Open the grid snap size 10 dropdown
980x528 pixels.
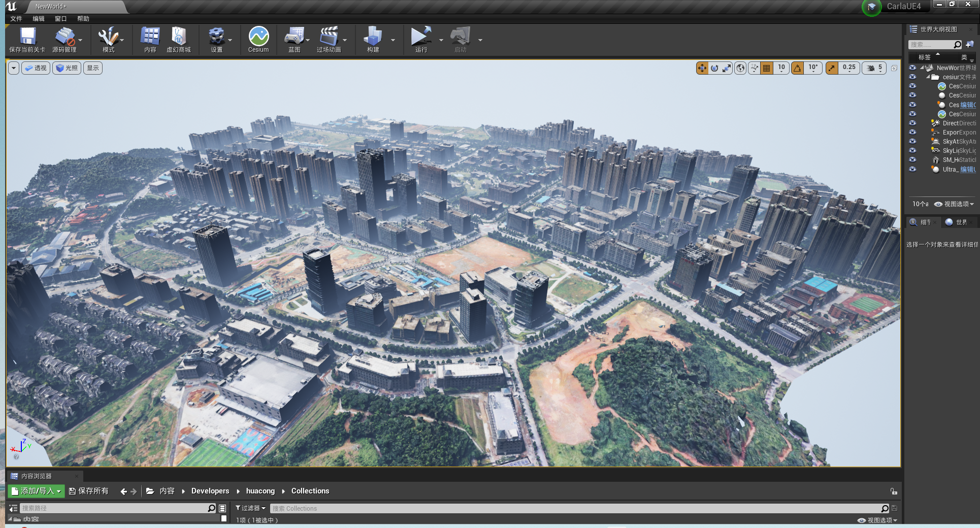pyautogui.click(x=781, y=68)
